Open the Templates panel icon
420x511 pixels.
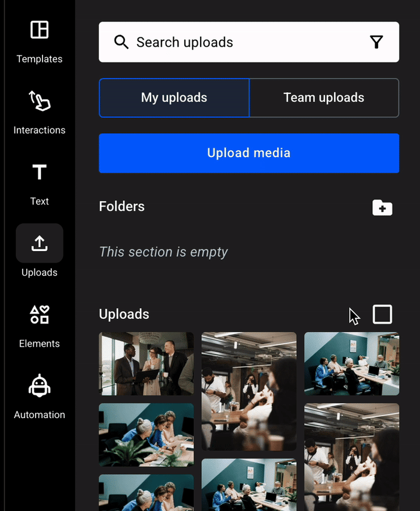[40, 30]
